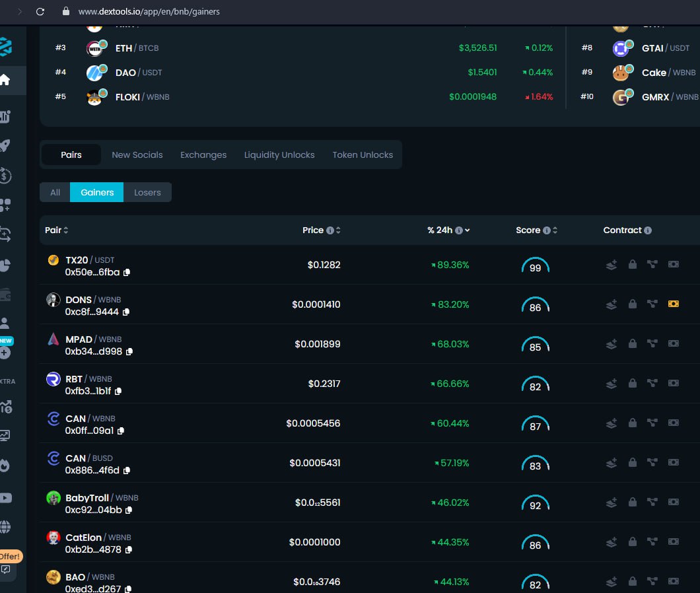Open the ETH / BTCB hot pair
700x593 pixels.
coord(137,48)
